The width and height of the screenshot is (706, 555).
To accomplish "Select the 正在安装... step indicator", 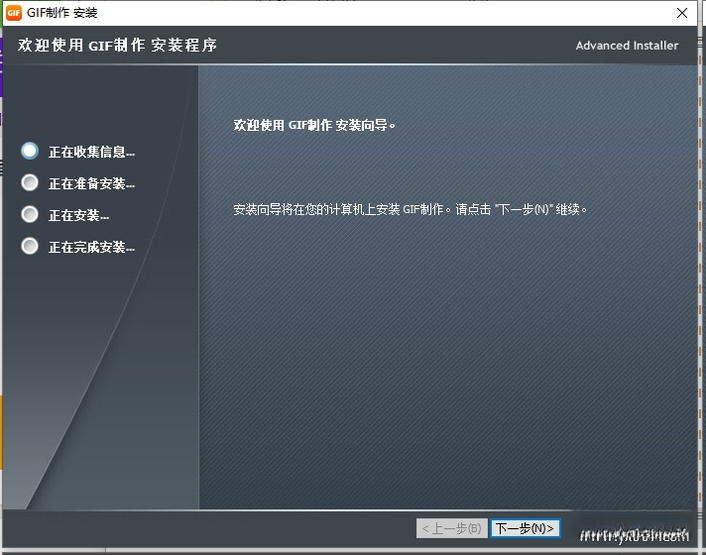I will pos(30,214).
